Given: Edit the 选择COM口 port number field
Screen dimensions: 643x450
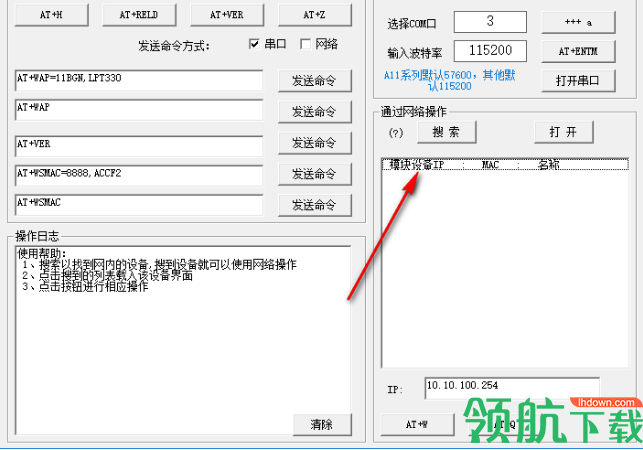Looking at the screenshot, I should coord(490,22).
